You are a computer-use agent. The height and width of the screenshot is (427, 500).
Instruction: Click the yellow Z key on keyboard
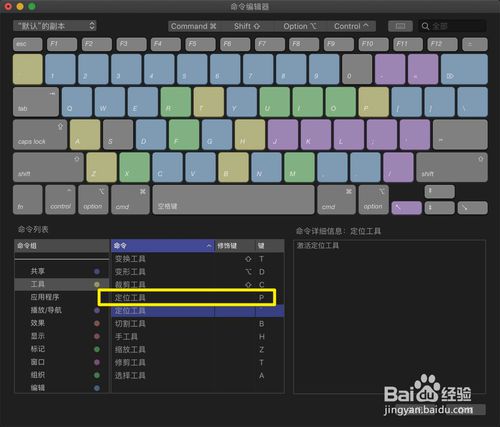[x=101, y=167]
